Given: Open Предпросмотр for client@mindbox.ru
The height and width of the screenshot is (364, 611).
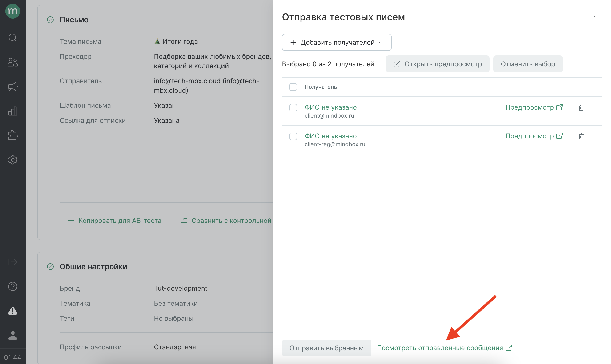Looking at the screenshot, I should (534, 107).
